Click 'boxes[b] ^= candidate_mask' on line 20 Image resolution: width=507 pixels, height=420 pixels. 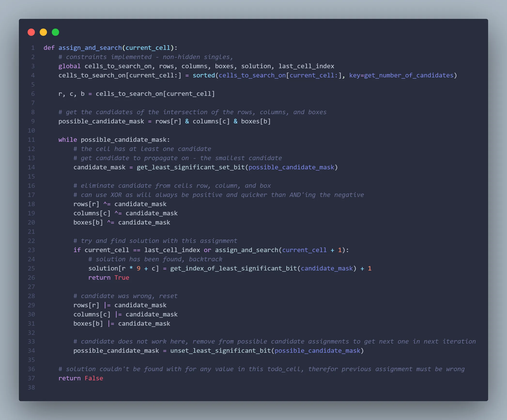122,222
